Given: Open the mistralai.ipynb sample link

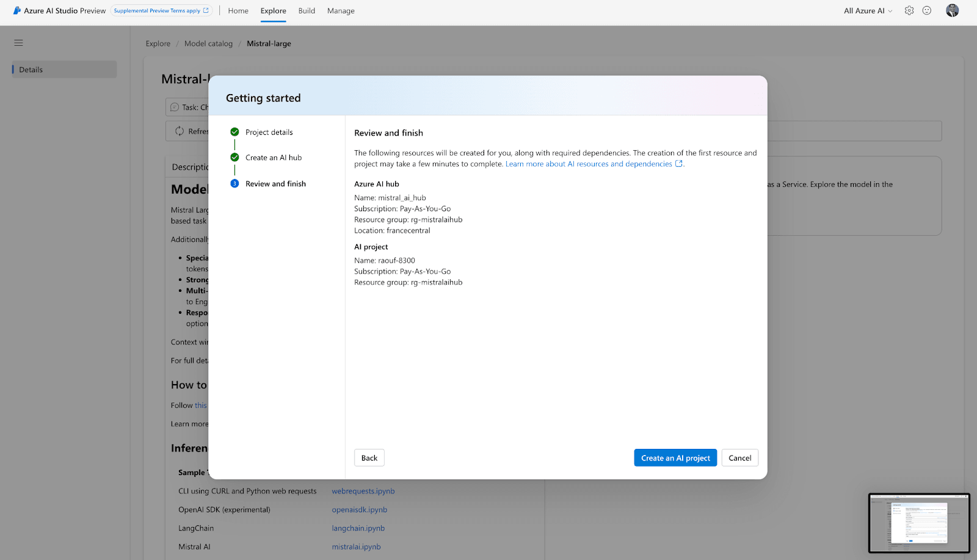Looking at the screenshot, I should 356,547.
